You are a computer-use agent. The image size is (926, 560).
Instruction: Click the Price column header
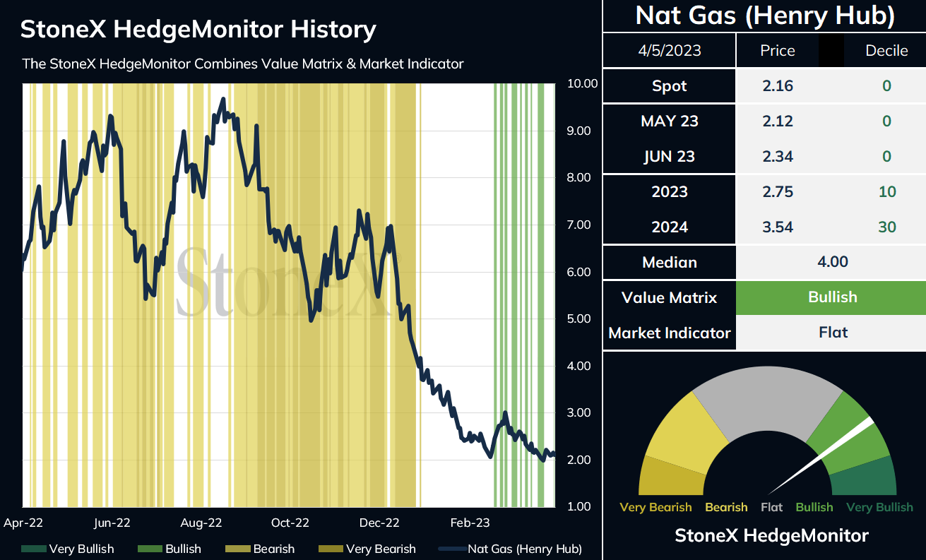coord(778,51)
